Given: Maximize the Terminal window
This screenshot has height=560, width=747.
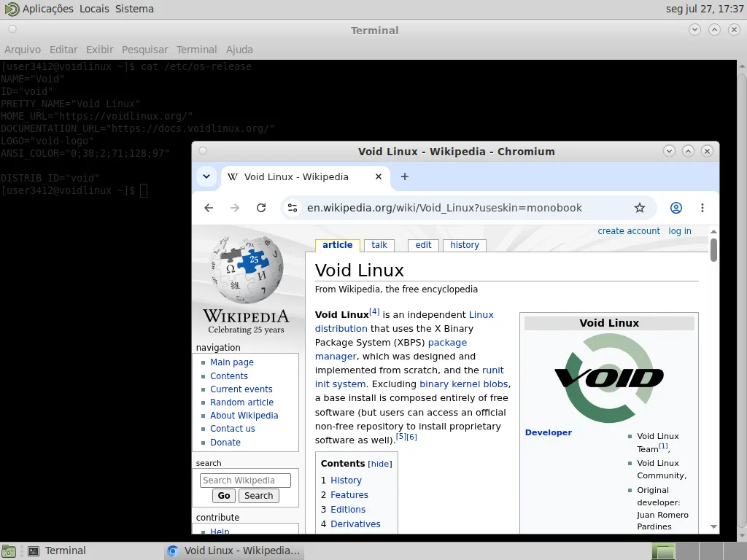Looking at the screenshot, I should click(714, 30).
